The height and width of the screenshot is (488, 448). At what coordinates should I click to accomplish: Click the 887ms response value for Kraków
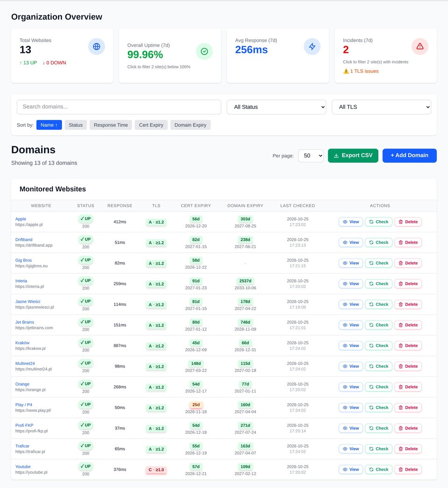pyautogui.click(x=120, y=346)
